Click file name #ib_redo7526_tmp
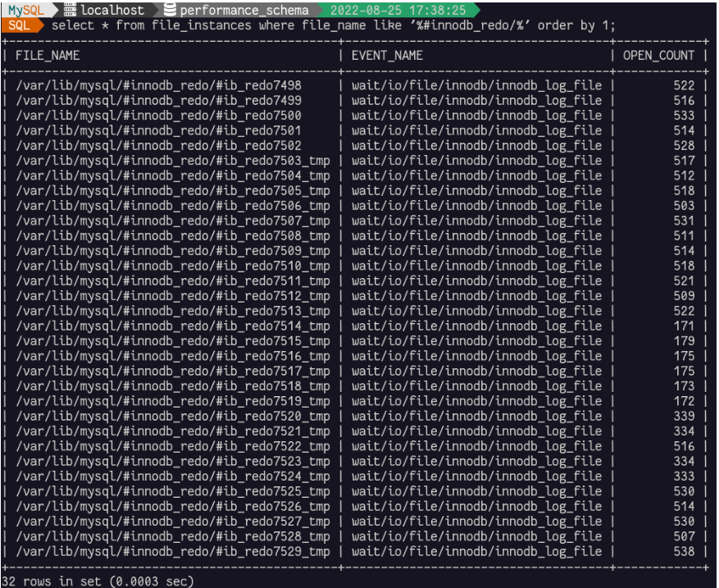The height and width of the screenshot is (588, 719). 173,506
